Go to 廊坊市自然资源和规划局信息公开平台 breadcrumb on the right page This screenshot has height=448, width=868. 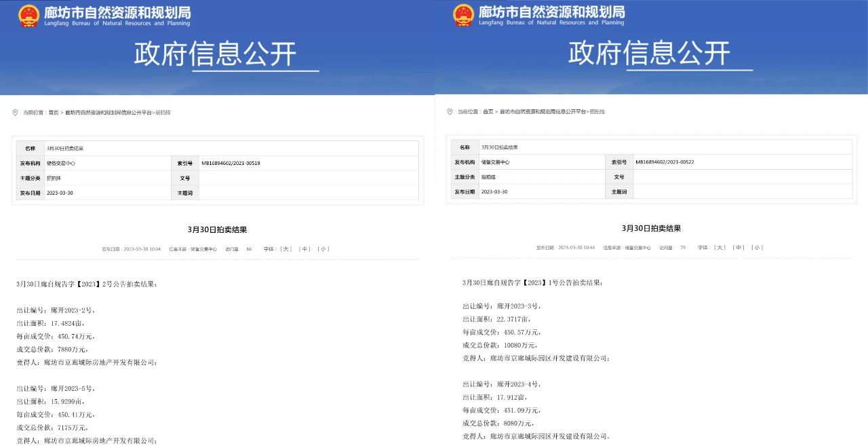pos(542,111)
